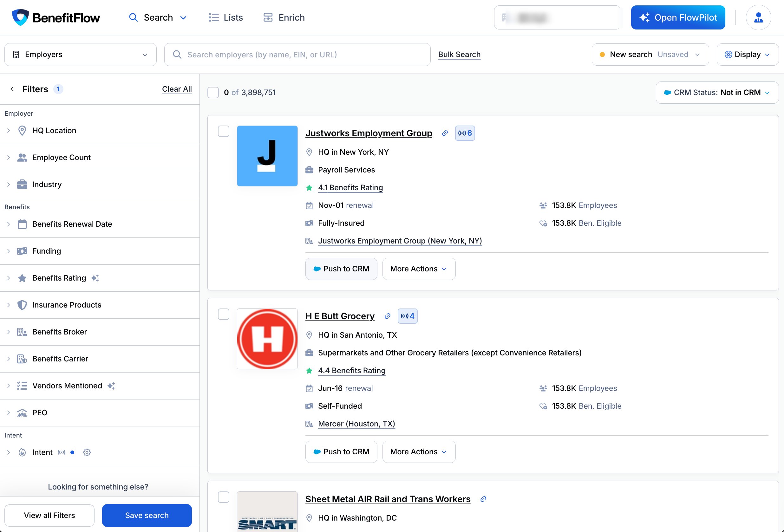Viewport: 784px width, 532px height.
Task: Click the Justworks blue J logo thumbnail
Action: click(x=267, y=156)
